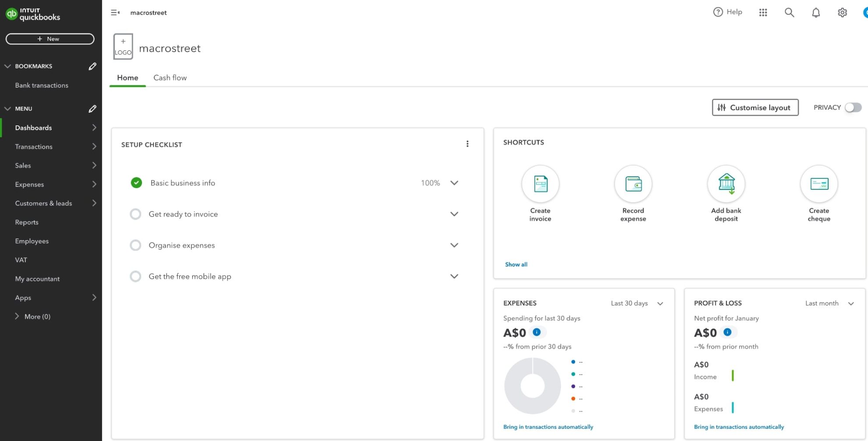This screenshot has width=868, height=441.
Task: Collapse the sidebar navigation menu icon
Action: click(x=115, y=13)
